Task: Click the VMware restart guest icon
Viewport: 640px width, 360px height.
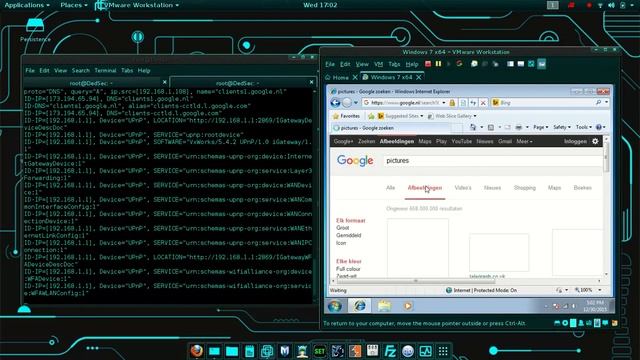Action: (459, 64)
